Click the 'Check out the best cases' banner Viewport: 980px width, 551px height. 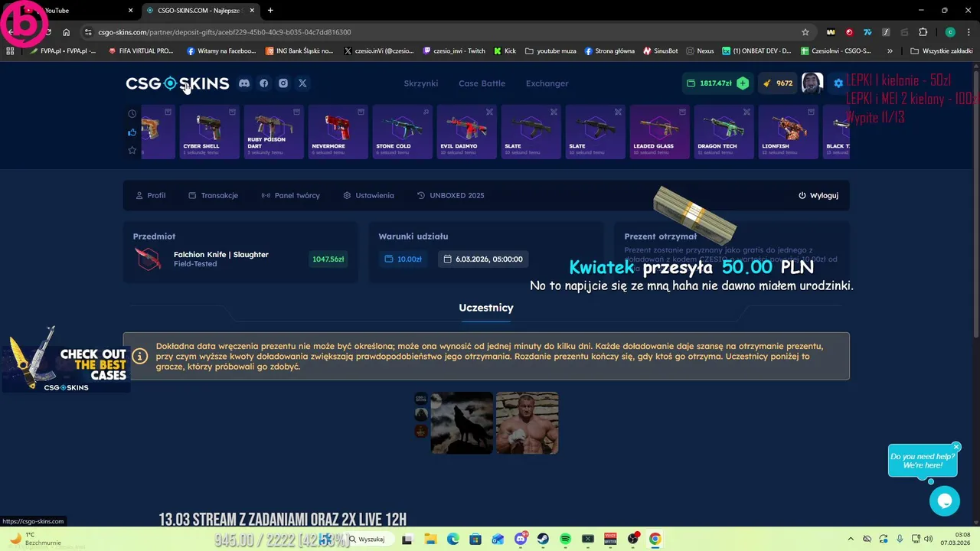pyautogui.click(x=65, y=360)
